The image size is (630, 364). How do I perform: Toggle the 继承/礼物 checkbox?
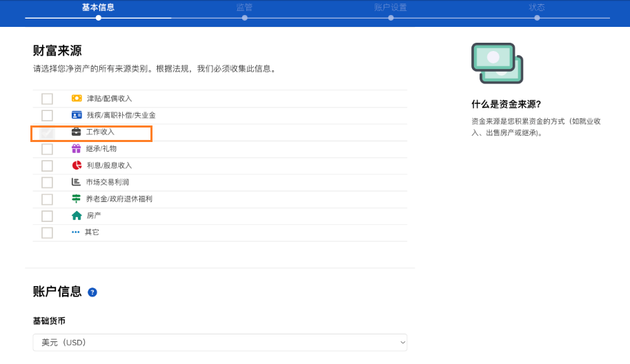click(x=47, y=149)
